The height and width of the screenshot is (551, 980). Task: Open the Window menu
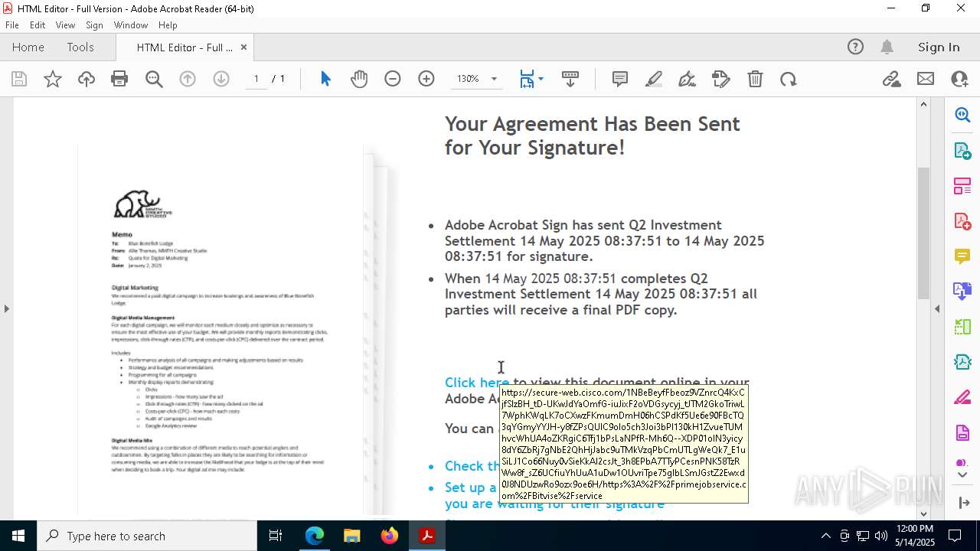click(x=131, y=24)
